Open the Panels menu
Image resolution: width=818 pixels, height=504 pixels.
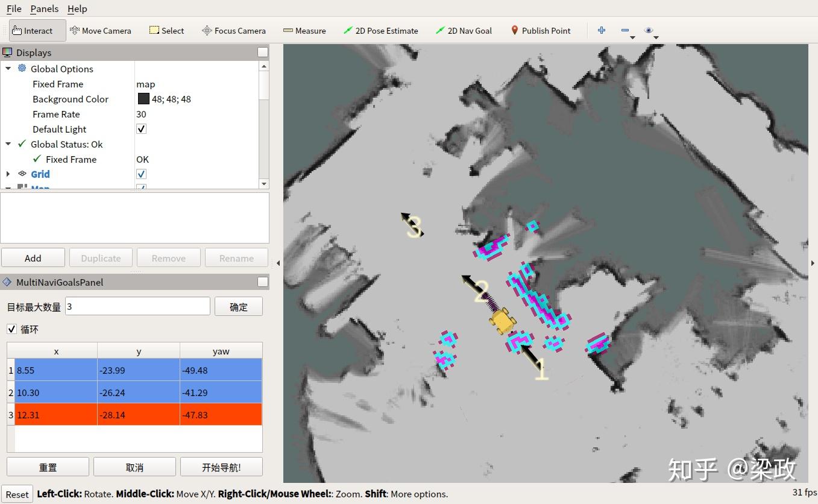point(45,8)
